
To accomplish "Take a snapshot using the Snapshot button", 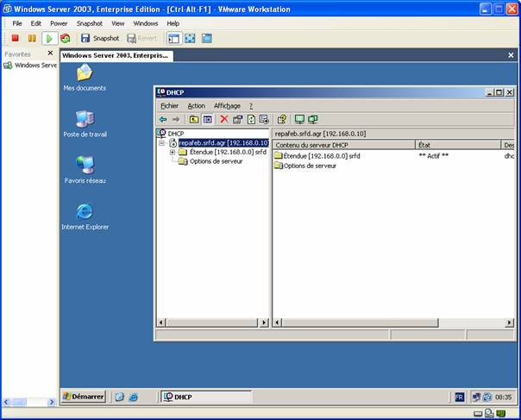I will 100,38.
